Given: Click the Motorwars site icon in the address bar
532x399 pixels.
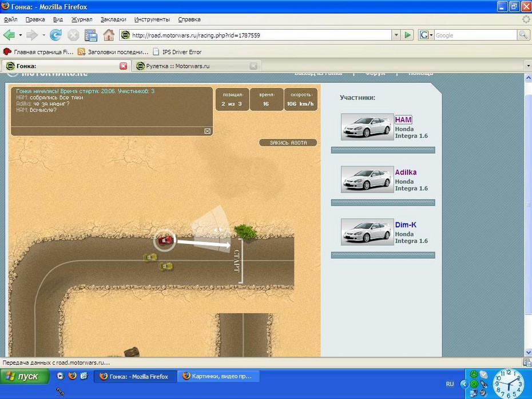Looking at the screenshot, I should pos(125,35).
